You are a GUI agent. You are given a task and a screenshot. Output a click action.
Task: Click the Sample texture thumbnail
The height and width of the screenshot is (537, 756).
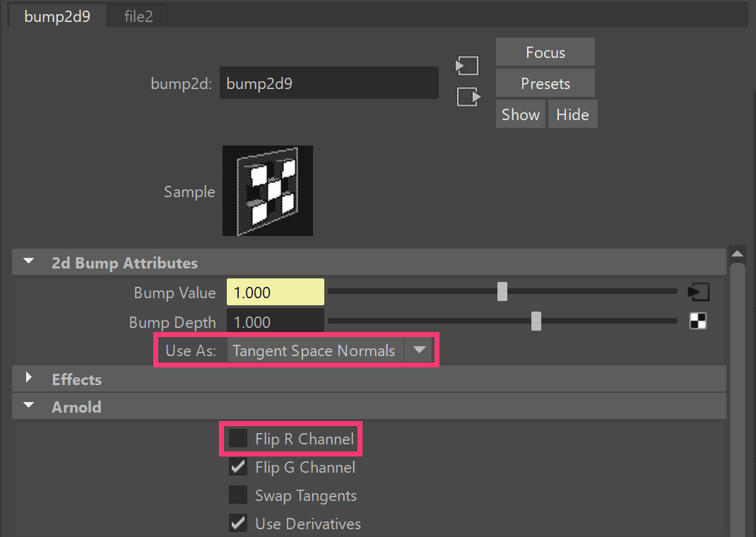coord(267,190)
